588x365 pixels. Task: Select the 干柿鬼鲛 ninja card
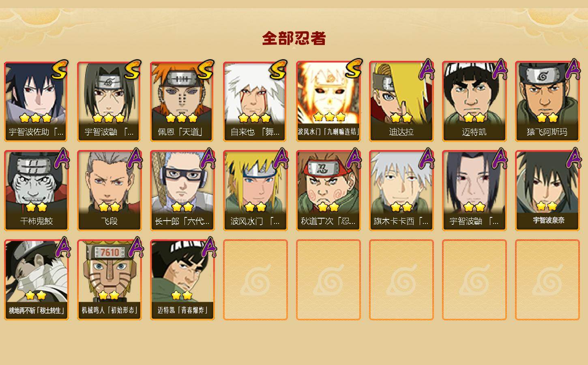click(x=36, y=191)
